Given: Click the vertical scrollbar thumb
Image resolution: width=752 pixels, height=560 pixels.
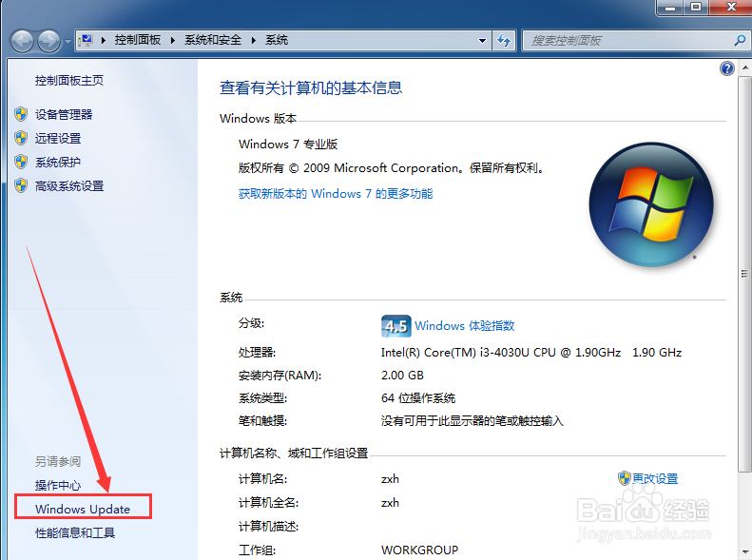Looking at the screenshot, I should click(x=744, y=273).
